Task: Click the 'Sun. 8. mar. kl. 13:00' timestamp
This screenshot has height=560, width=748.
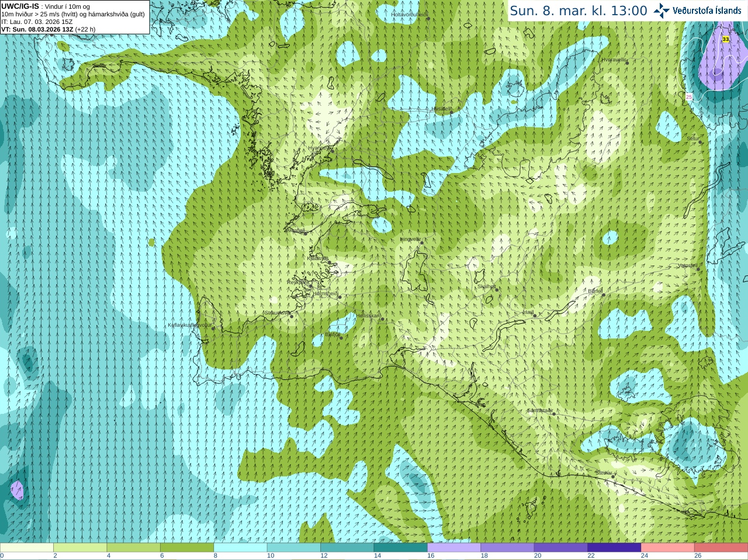Action: (x=579, y=11)
